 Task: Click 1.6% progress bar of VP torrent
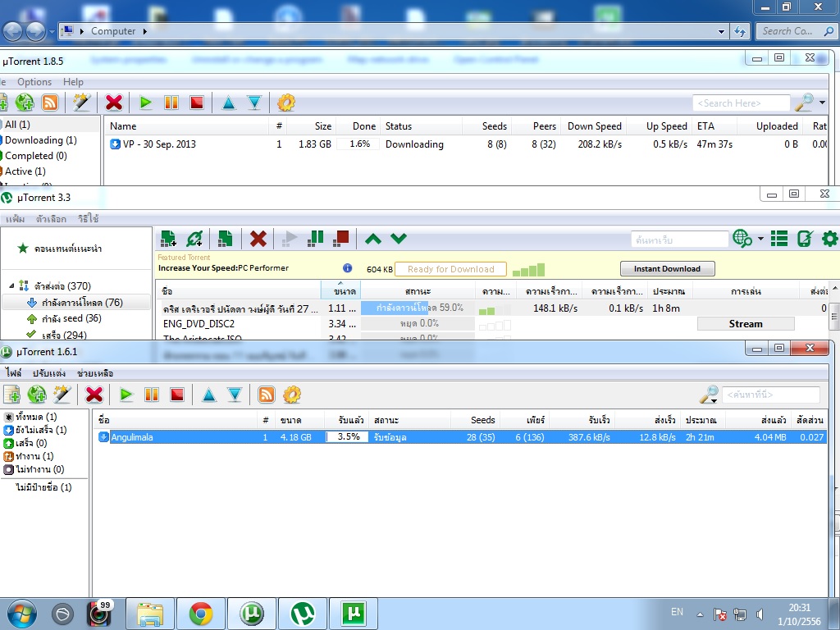click(x=359, y=144)
